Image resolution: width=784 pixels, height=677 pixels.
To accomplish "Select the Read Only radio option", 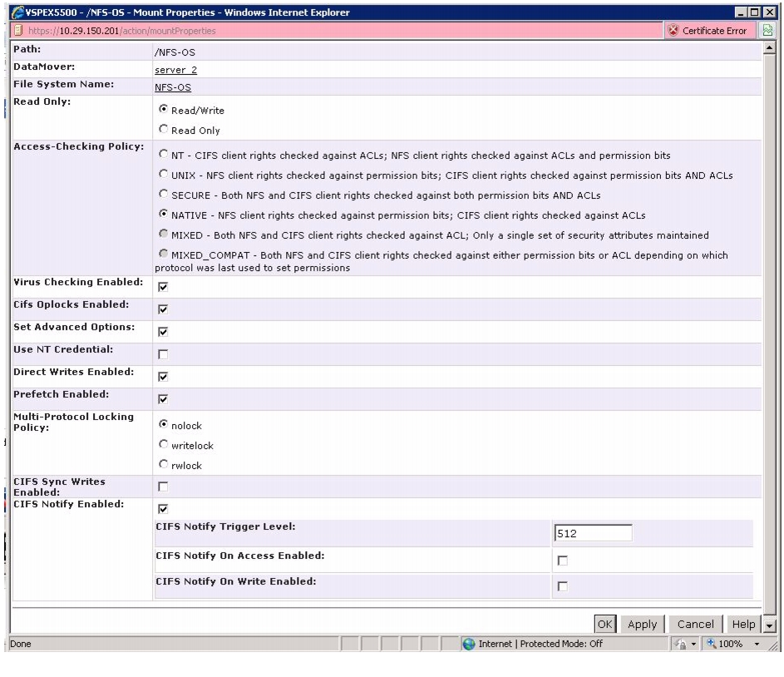I will [163, 130].
